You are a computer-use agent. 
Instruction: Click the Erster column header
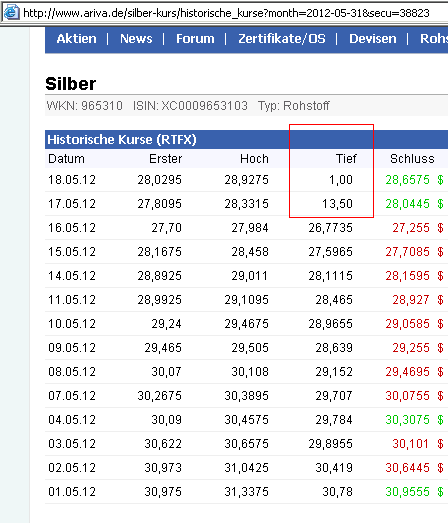click(165, 159)
